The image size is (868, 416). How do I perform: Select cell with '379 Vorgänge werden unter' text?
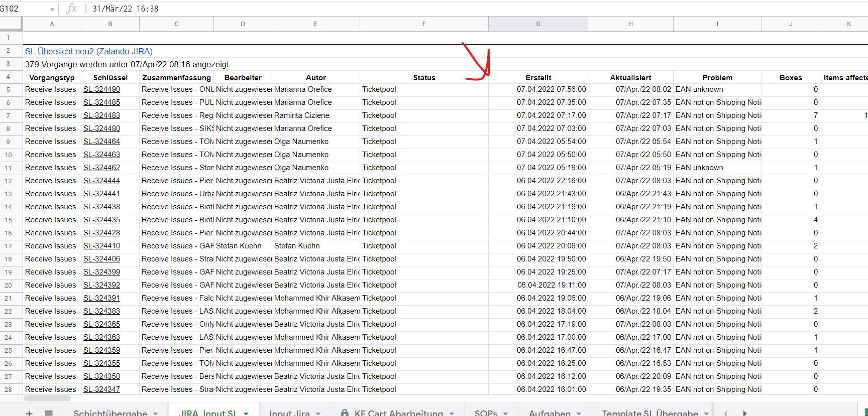[128, 64]
